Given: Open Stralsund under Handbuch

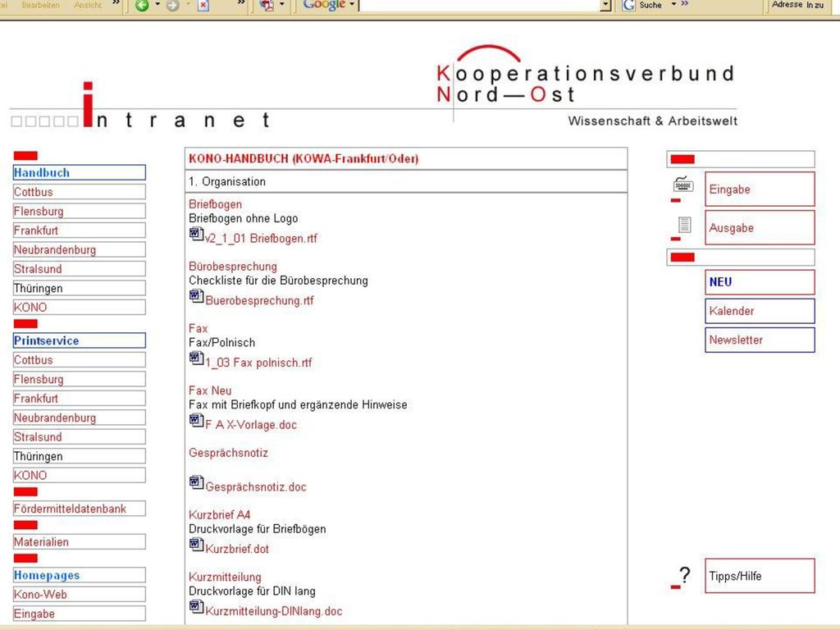Looking at the screenshot, I should click(x=80, y=269).
